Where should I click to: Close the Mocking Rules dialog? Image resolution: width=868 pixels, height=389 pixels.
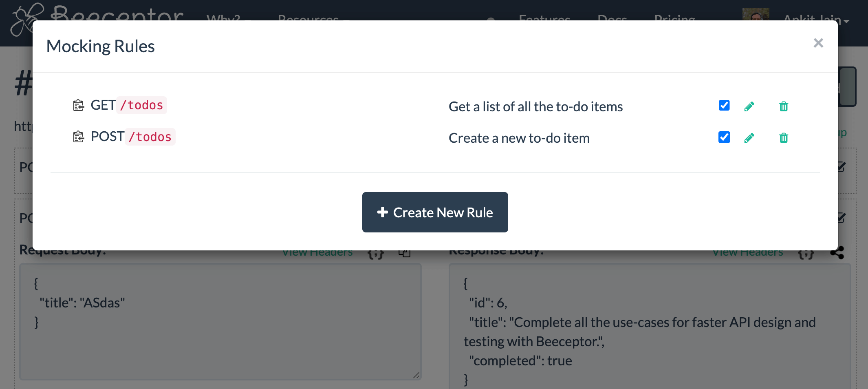click(818, 43)
